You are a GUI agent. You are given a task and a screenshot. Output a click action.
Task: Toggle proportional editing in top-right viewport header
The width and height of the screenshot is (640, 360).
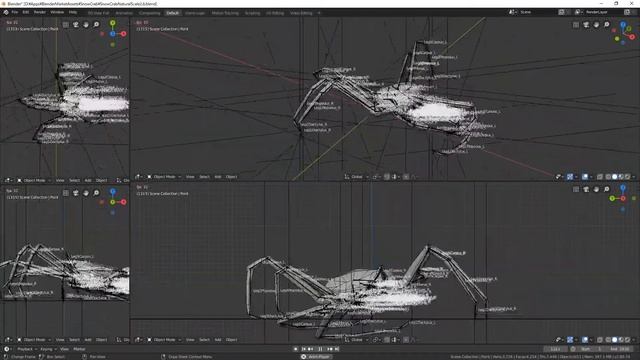point(406,177)
